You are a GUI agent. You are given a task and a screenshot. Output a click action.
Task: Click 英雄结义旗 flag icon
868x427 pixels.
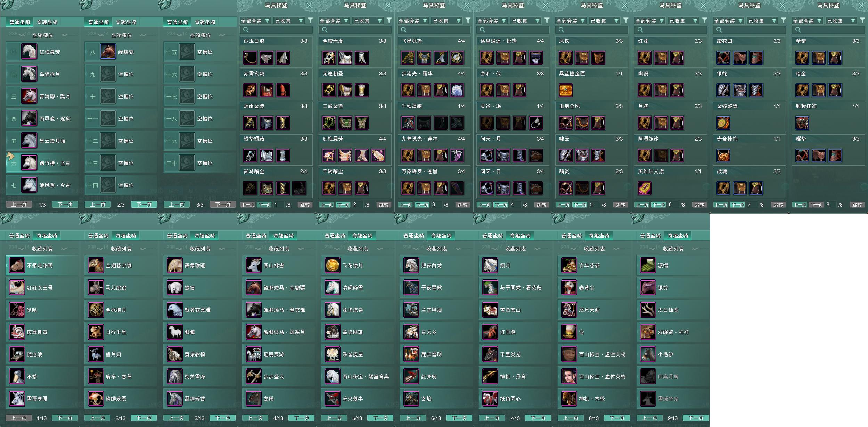click(x=644, y=188)
